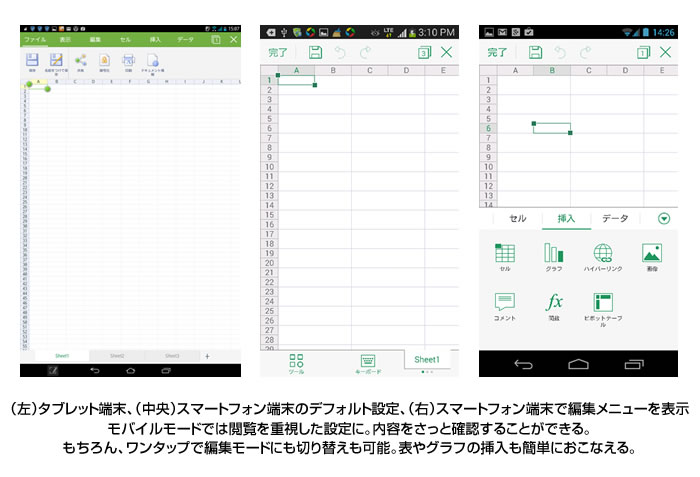Open the sheet count switcher in center phone
Screen dimensions: 700x477
coord(423,52)
